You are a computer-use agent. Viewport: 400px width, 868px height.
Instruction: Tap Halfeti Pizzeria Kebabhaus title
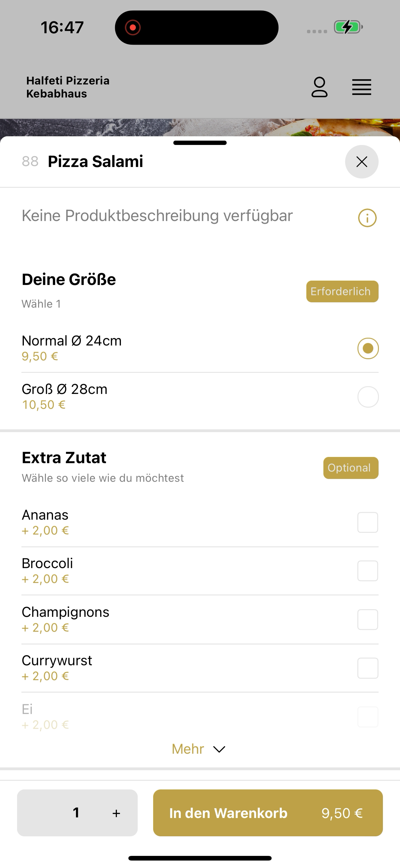68,87
